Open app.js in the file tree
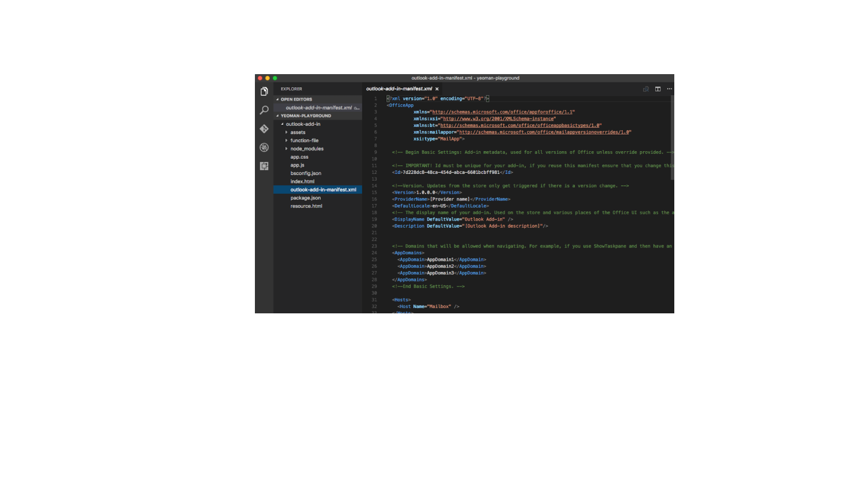 point(298,165)
